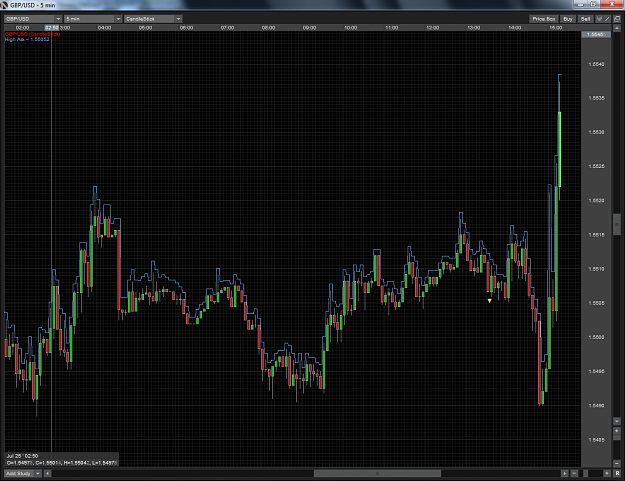This screenshot has width=625, height=481.
Task: Click horizontal scroll right arrow
Action: coord(564,473)
